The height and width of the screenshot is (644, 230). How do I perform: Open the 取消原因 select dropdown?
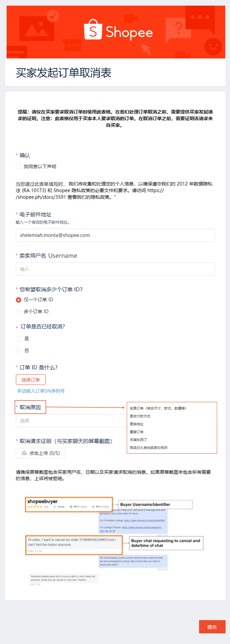(x=71, y=421)
